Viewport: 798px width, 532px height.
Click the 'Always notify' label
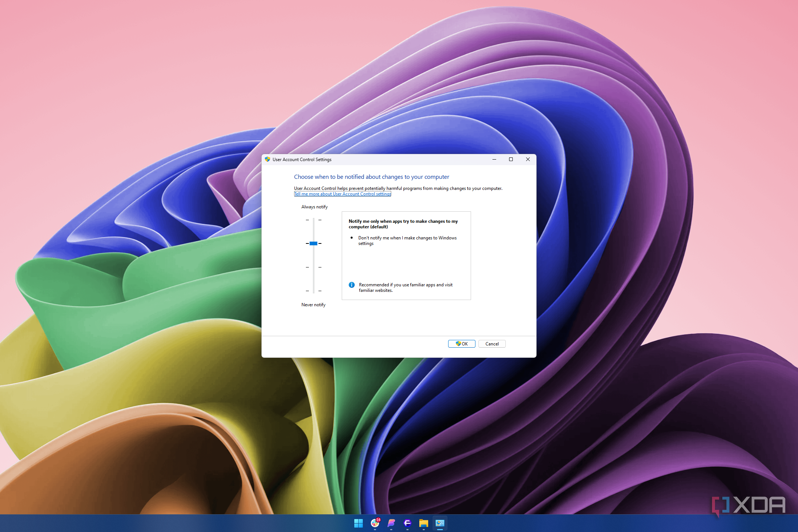[314, 207]
